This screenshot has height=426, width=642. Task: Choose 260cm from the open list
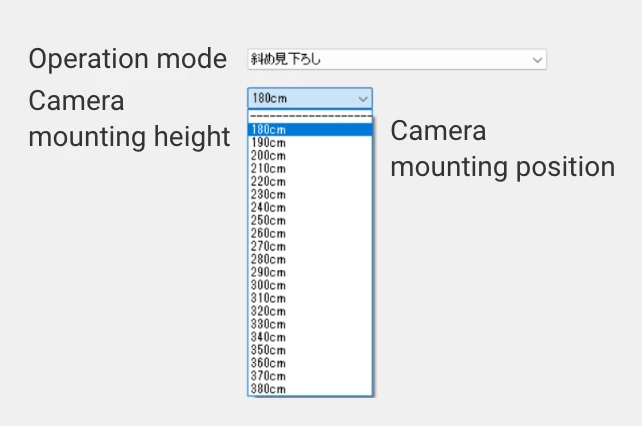(310, 234)
